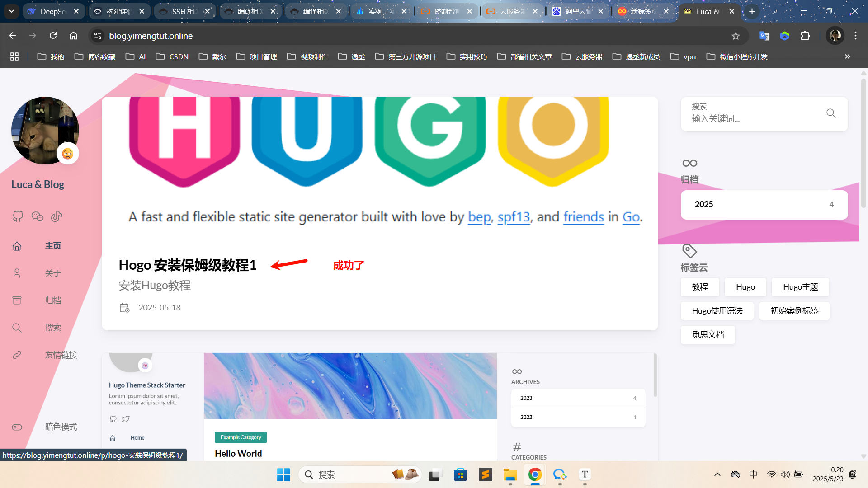Click the page vertical scrollbar
This screenshot has width=868, height=488.
863,142
